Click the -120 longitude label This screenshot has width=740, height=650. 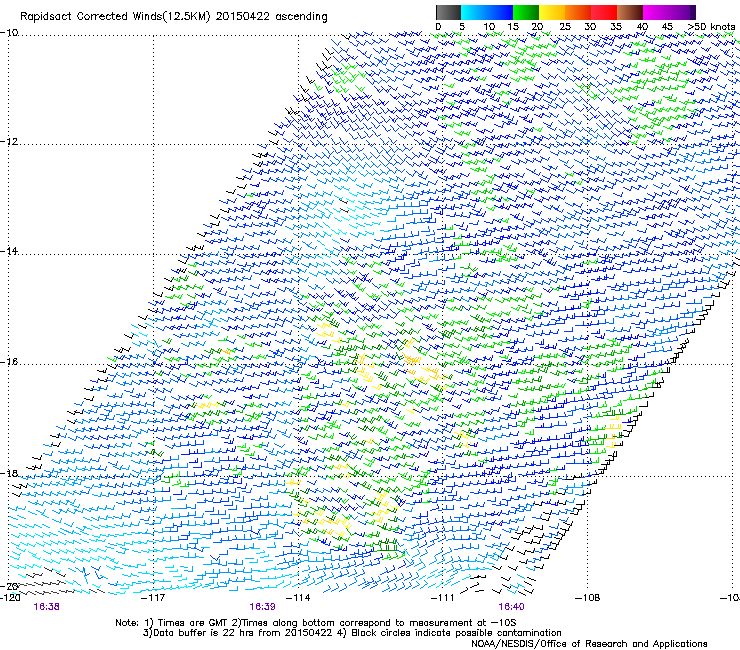coord(10,598)
